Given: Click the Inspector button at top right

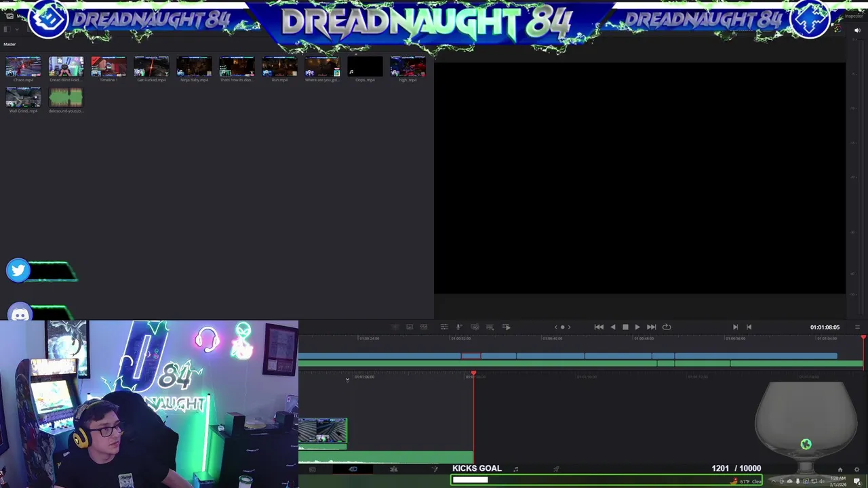Looking at the screenshot, I should click(853, 16).
